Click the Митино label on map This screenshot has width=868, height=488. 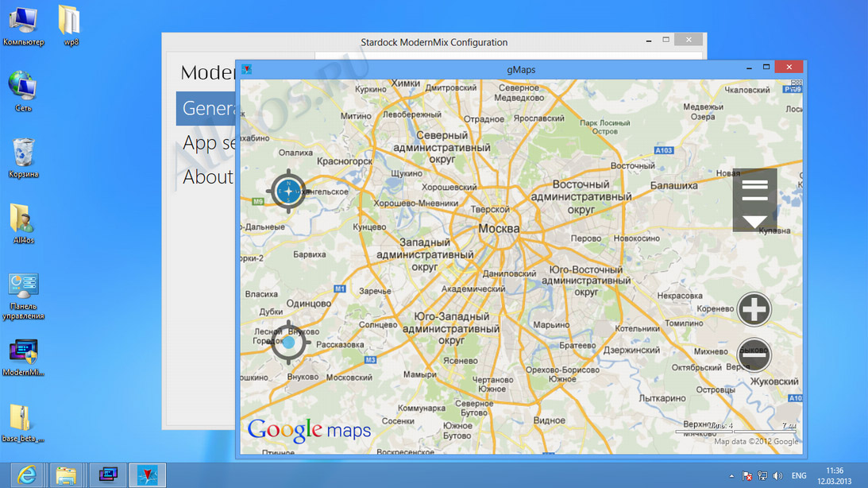click(356, 116)
